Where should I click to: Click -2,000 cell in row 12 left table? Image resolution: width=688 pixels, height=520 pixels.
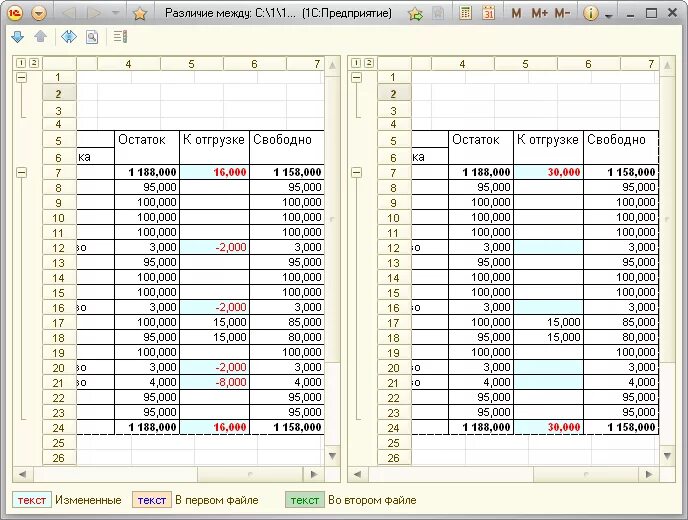(215, 247)
